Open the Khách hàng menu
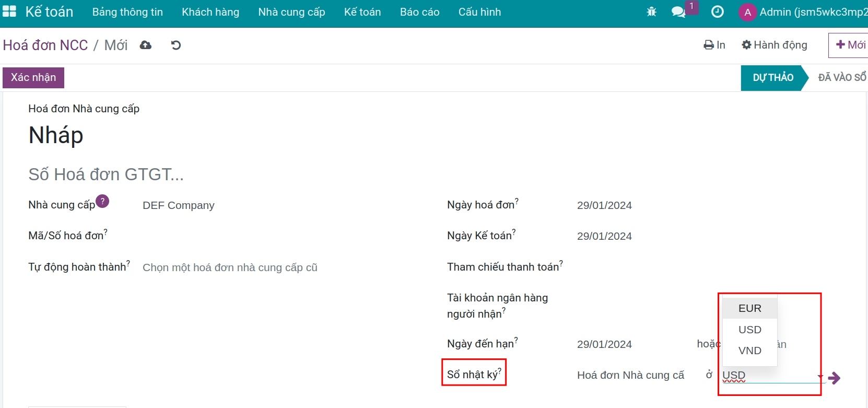Screen dimensions: 868x408 pos(210,12)
